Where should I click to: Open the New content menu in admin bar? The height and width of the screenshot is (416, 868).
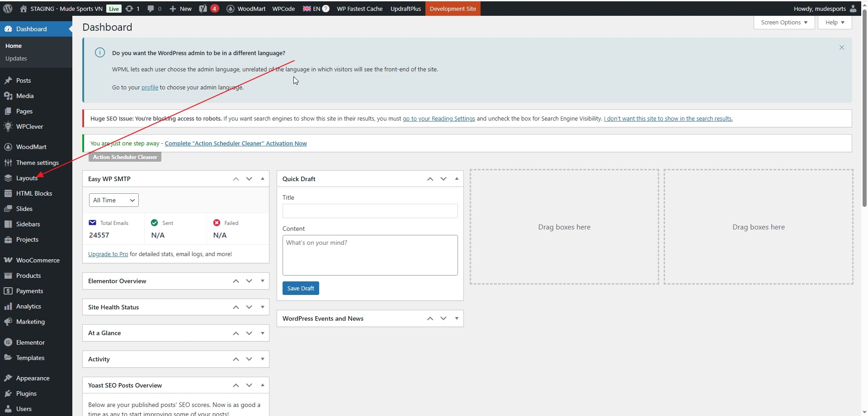180,9
